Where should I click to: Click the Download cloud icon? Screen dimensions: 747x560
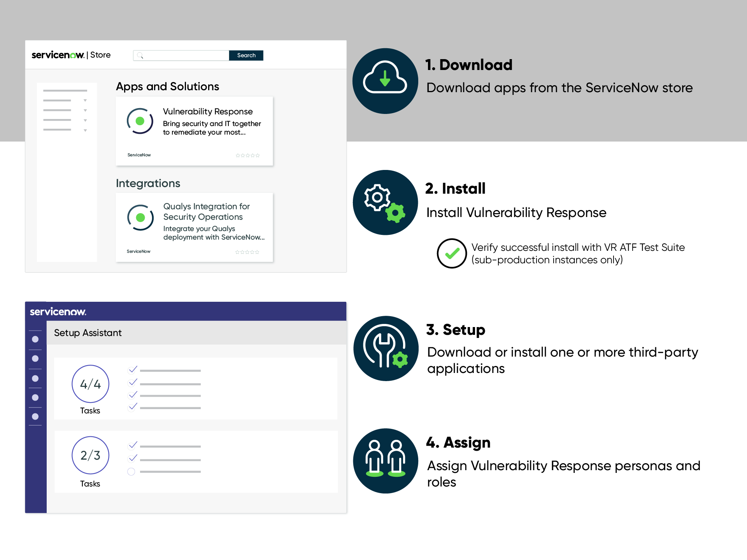[385, 81]
